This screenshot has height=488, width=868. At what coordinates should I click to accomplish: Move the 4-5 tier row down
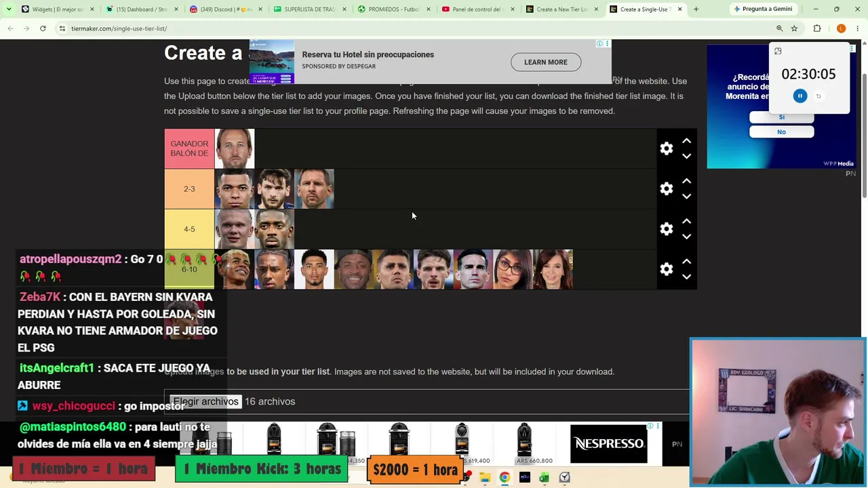tap(686, 237)
